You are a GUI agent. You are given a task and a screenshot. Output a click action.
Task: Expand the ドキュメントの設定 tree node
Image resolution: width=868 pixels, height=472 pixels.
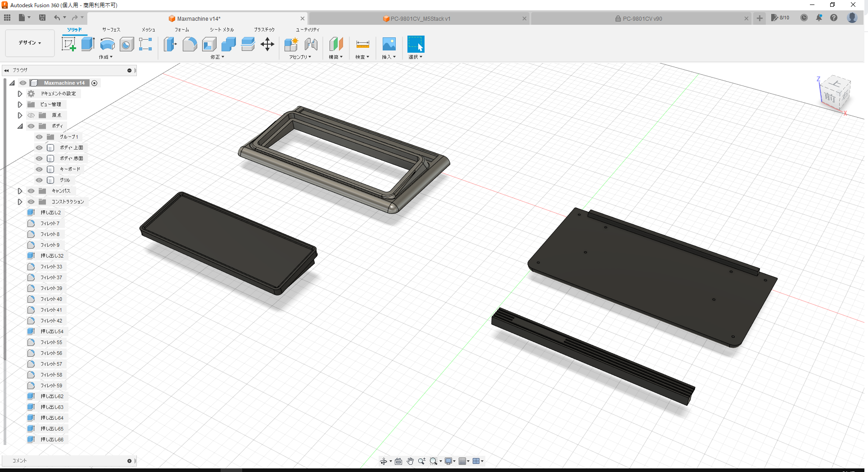point(20,94)
